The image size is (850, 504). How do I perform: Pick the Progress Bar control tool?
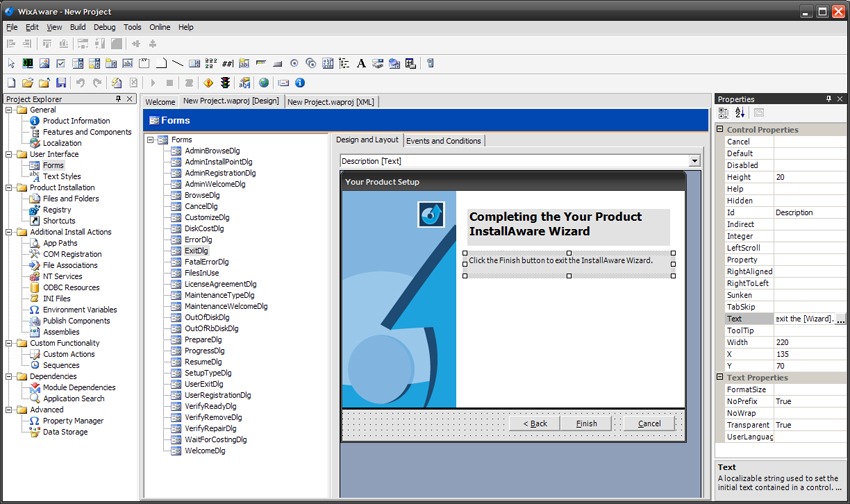coord(261,63)
